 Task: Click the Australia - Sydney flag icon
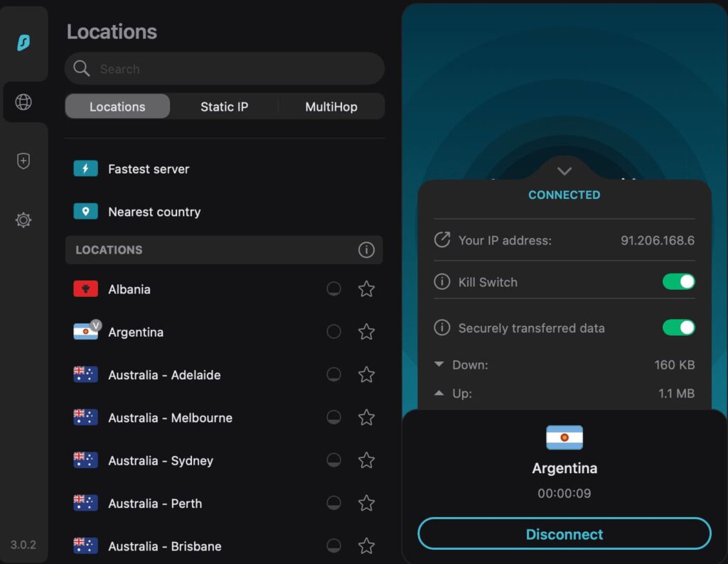(x=85, y=460)
